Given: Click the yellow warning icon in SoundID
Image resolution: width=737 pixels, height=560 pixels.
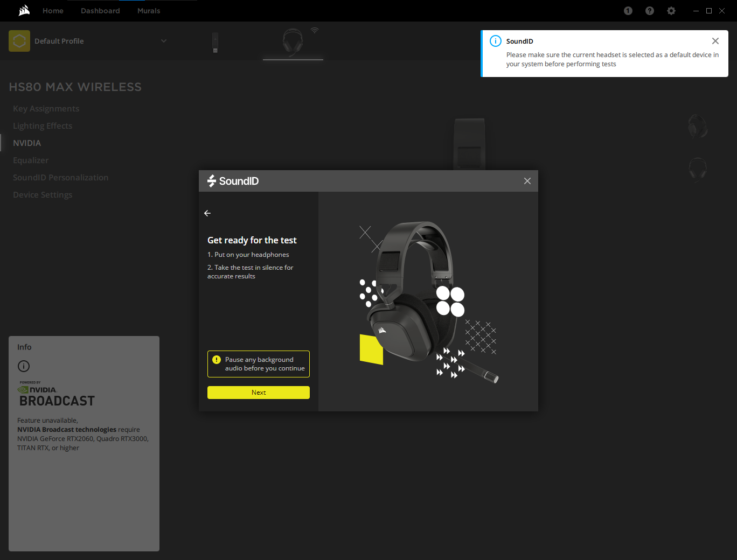Looking at the screenshot, I should (217, 360).
